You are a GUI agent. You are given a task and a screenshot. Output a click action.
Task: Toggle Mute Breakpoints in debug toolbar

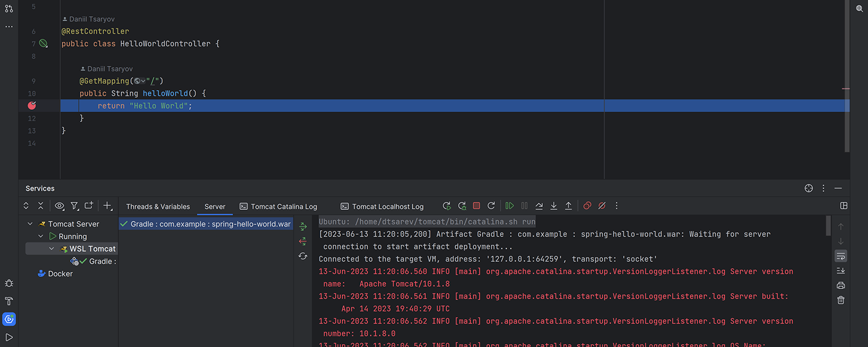click(x=602, y=206)
